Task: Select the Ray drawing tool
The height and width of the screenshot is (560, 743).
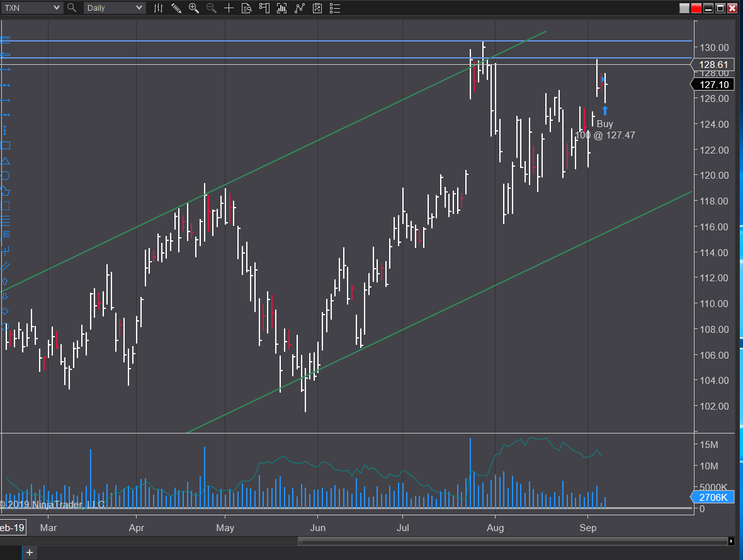Action: [5, 85]
